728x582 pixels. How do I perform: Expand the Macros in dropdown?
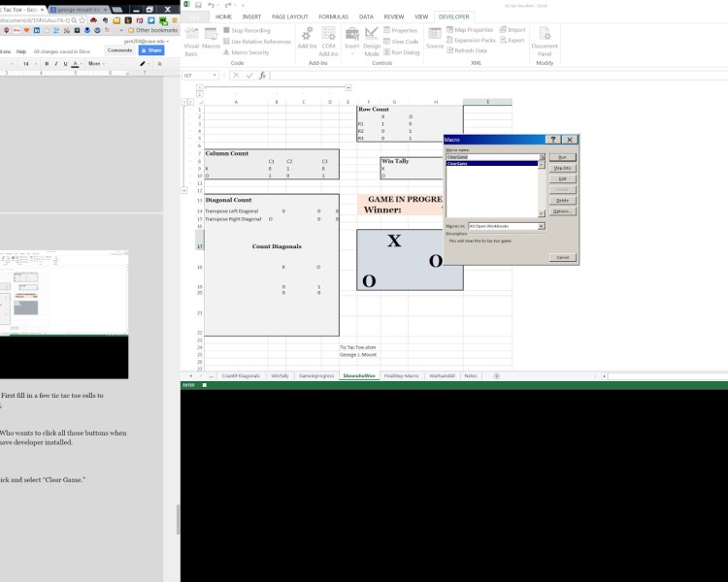tap(541, 226)
